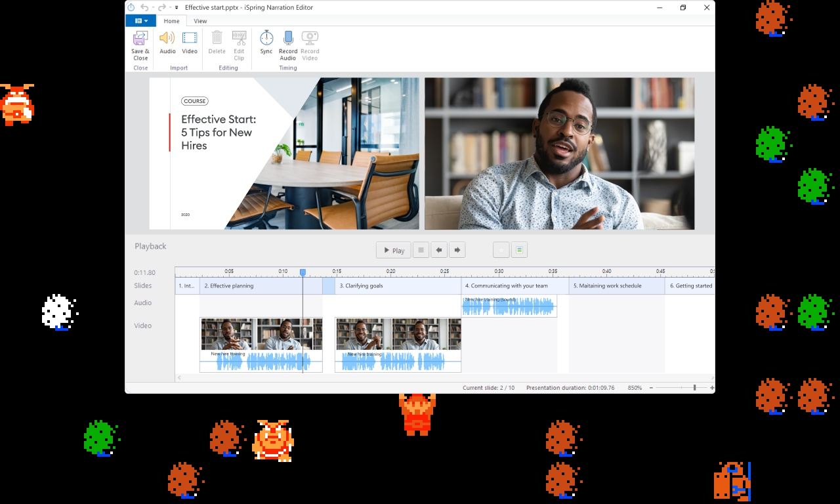Image resolution: width=840 pixels, height=504 pixels.
Task: Select the Home ribbon tab
Action: [x=171, y=21]
